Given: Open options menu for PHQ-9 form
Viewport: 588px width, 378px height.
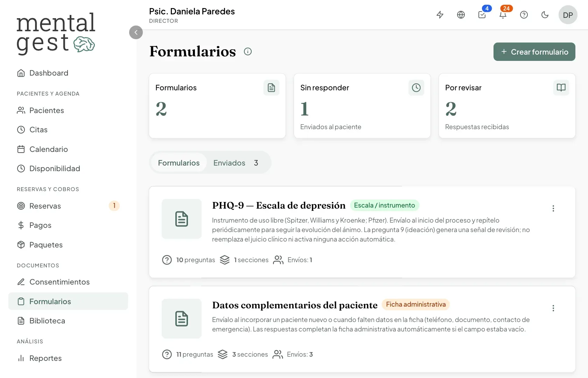Looking at the screenshot, I should [553, 209].
